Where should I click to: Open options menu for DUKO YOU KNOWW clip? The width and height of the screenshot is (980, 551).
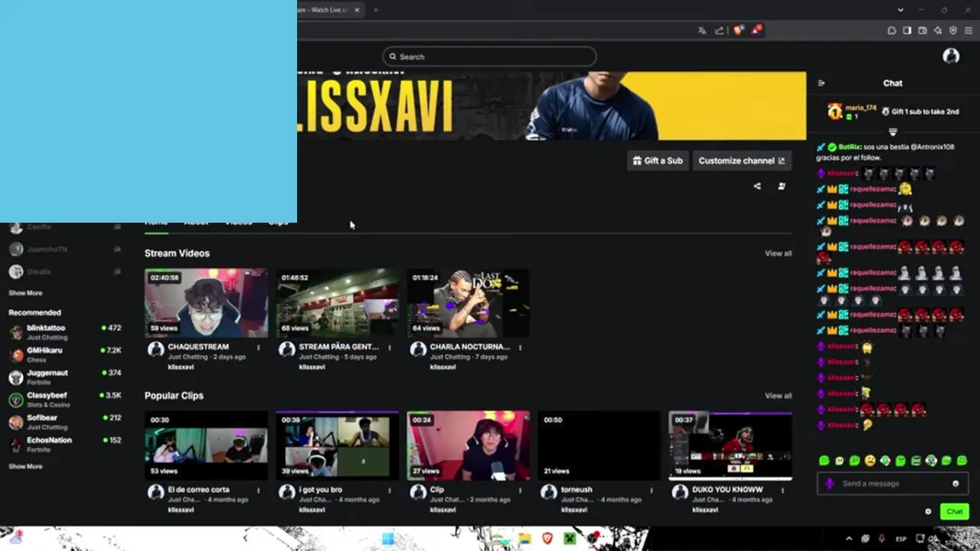(x=782, y=490)
